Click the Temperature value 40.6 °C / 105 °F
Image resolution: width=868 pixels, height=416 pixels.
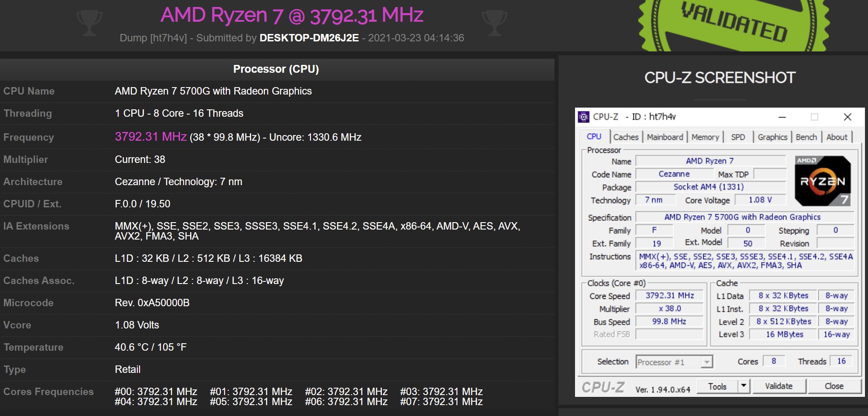pyautogui.click(x=150, y=347)
